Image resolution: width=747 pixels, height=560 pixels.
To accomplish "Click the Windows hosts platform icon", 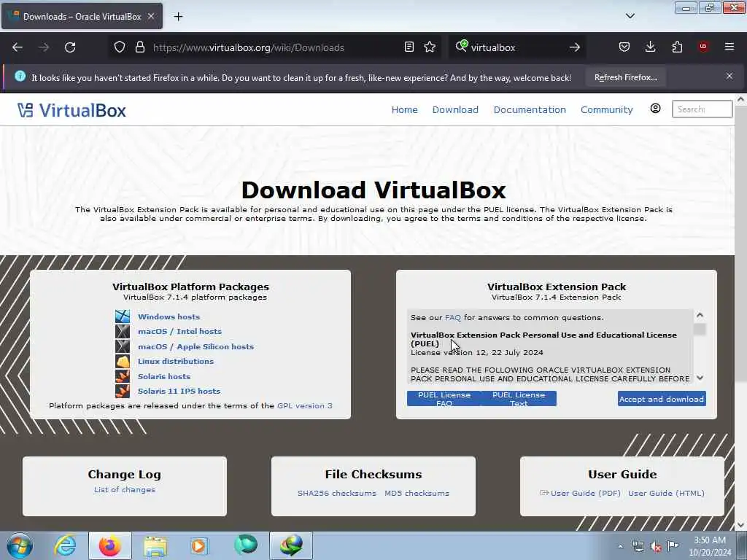I will point(123,316).
